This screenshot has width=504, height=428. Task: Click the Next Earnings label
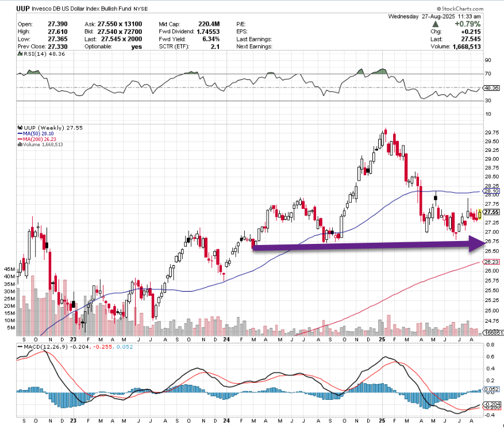(255, 47)
